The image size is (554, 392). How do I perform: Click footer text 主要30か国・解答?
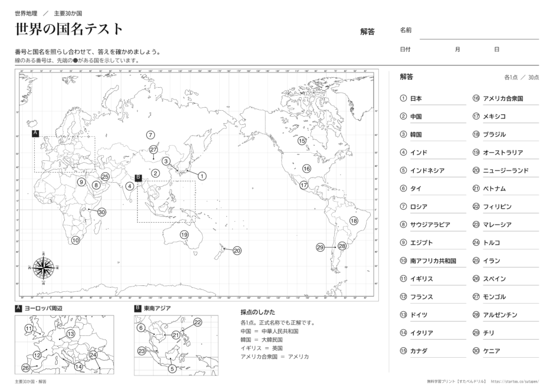(31, 382)
